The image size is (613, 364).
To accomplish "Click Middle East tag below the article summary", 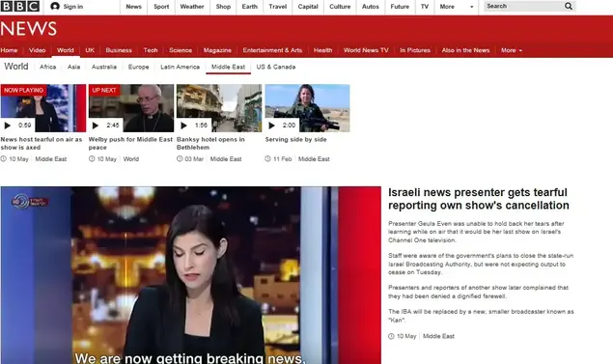I will (x=438, y=336).
